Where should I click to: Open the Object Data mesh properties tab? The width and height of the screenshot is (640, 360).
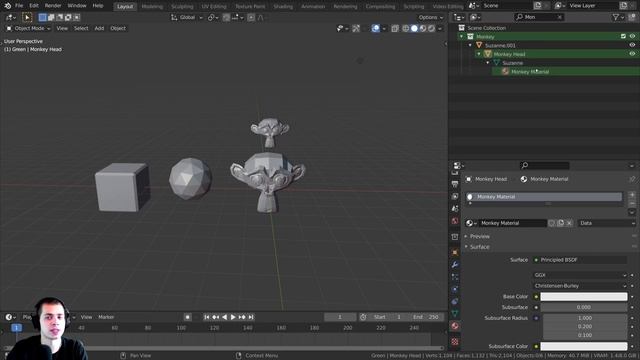pos(455,313)
